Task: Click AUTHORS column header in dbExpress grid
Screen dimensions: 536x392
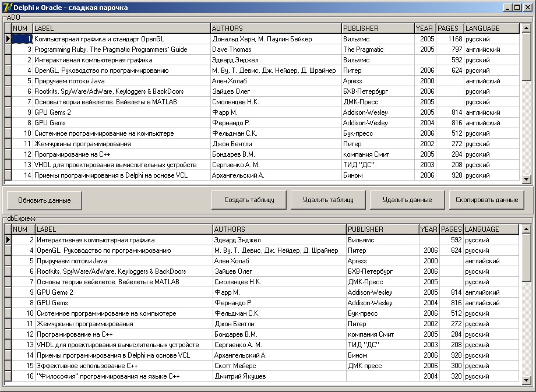Action: [x=280, y=229]
